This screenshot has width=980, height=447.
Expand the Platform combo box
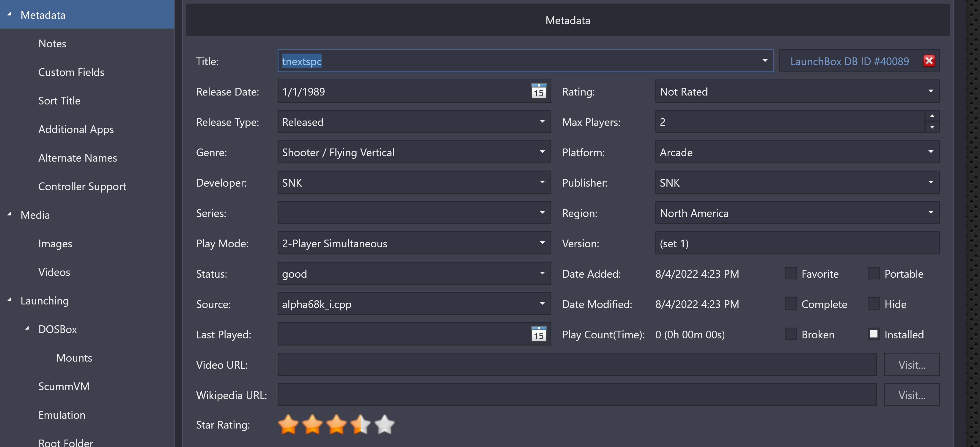[930, 152]
